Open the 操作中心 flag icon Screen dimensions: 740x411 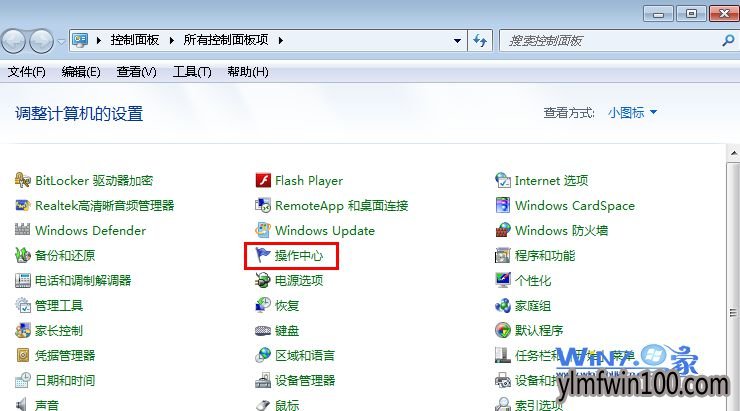263,256
